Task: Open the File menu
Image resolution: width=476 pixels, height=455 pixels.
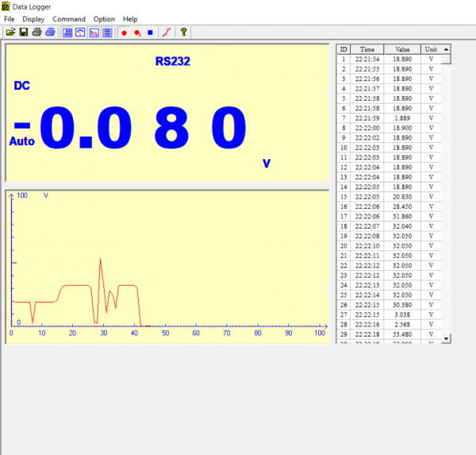Action: (9, 19)
